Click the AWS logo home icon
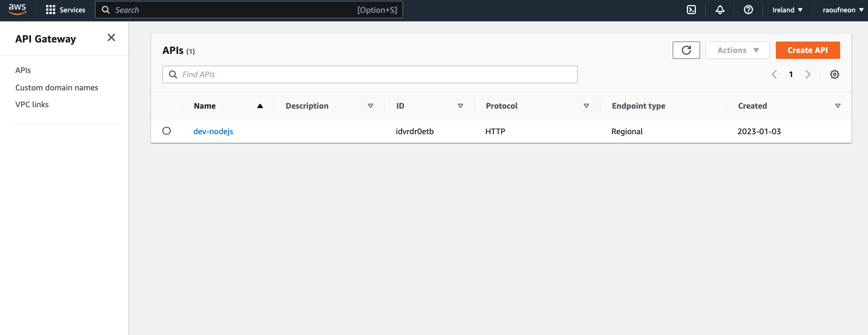The width and height of the screenshot is (868, 335). click(x=17, y=10)
